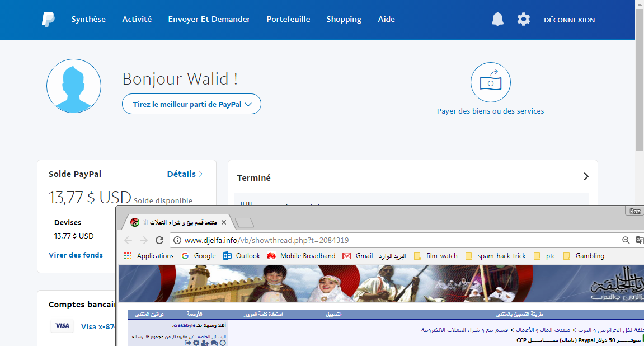Click the forum messages bubble icon
The width and height of the screenshot is (644, 346).
click(214, 343)
